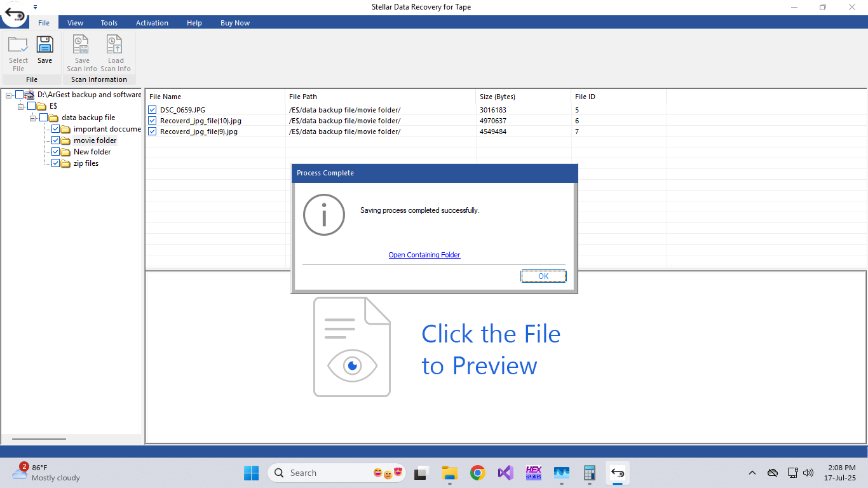The width and height of the screenshot is (868, 488).
Task: Collapse the E$ tree node
Action: pos(20,106)
